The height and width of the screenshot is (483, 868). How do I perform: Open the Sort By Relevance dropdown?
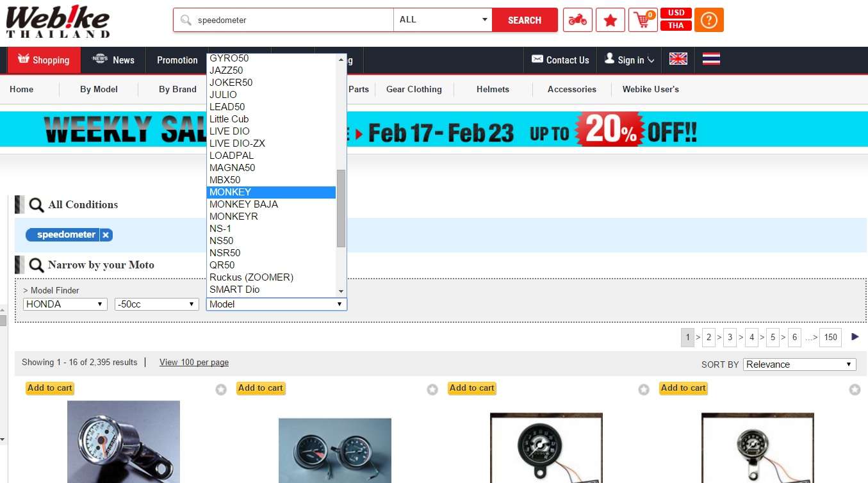(800, 364)
